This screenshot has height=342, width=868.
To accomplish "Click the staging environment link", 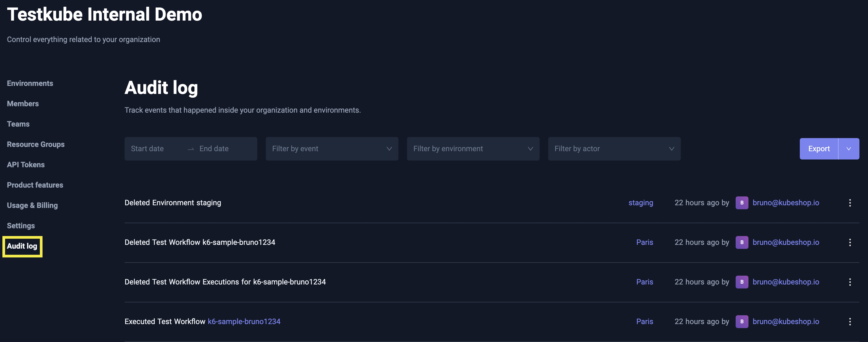I will tap(640, 203).
